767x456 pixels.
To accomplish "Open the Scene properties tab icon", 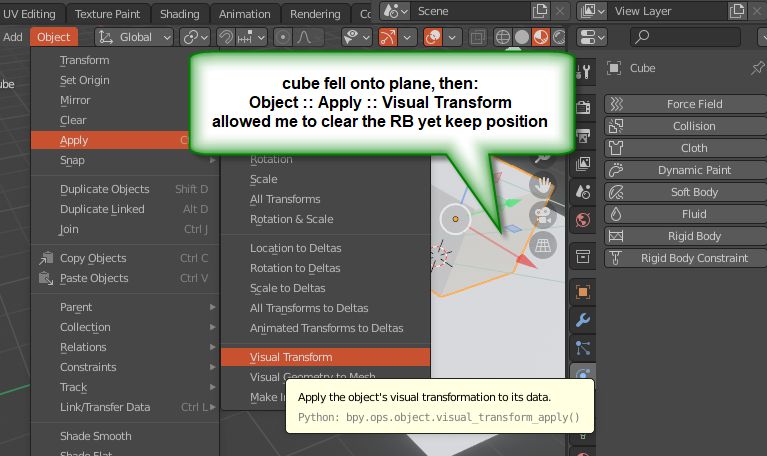I will tap(583, 191).
